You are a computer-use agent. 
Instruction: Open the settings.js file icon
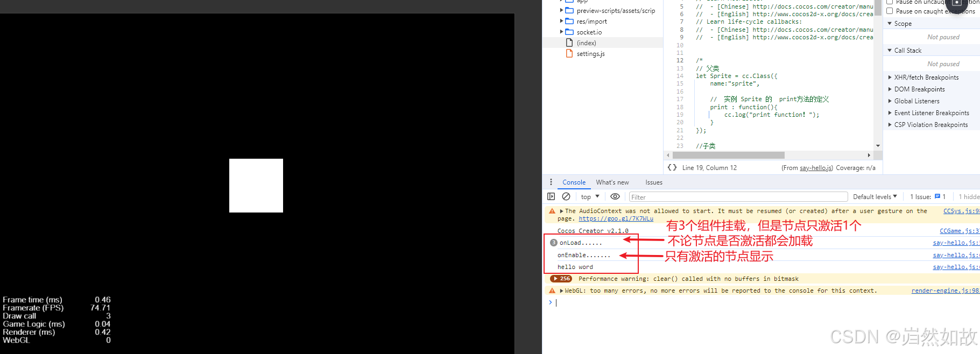(569, 54)
